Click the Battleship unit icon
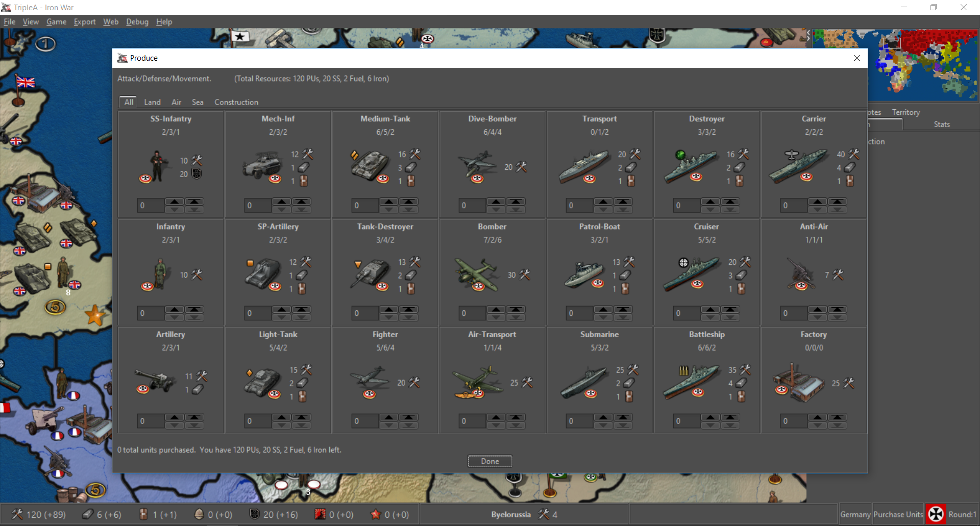This screenshot has width=980, height=526. [691, 383]
